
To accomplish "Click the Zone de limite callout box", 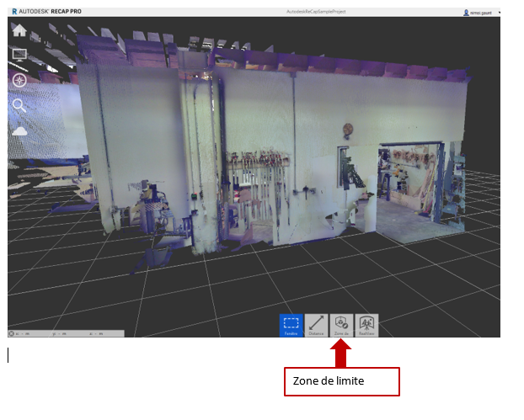I will [342, 381].
